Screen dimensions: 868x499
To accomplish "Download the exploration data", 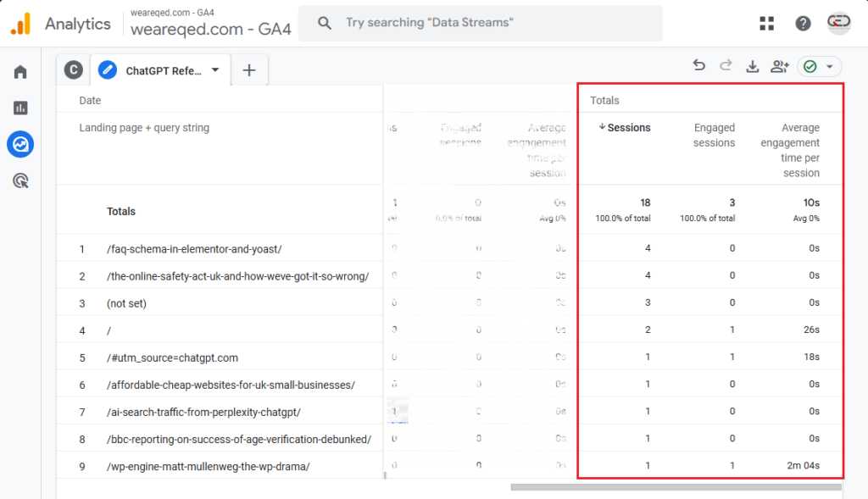I will pos(753,66).
